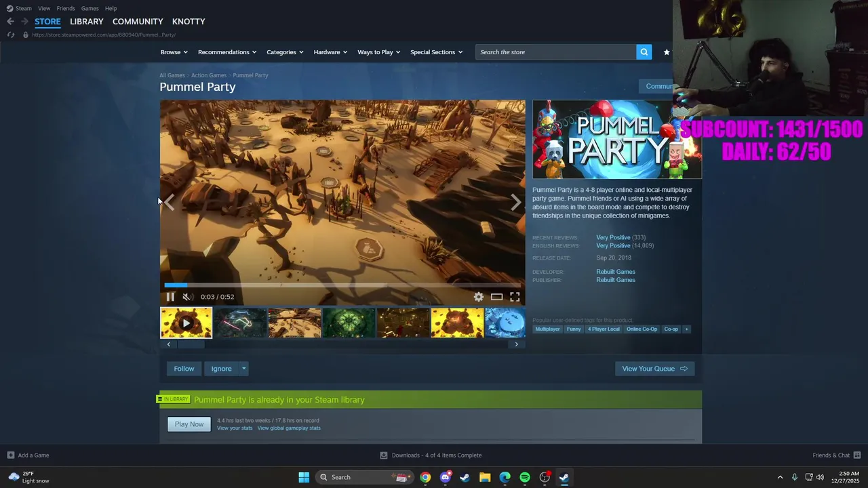The width and height of the screenshot is (868, 488).
Task: Show hidden system tray icons
Action: click(780, 477)
